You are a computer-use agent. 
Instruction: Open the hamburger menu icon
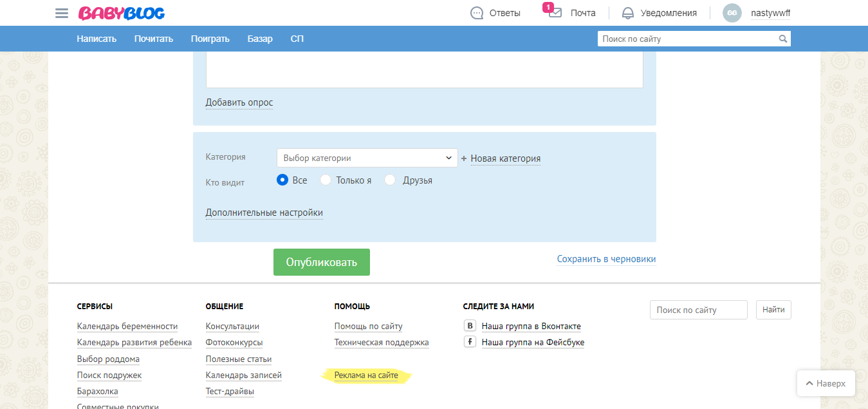click(61, 12)
